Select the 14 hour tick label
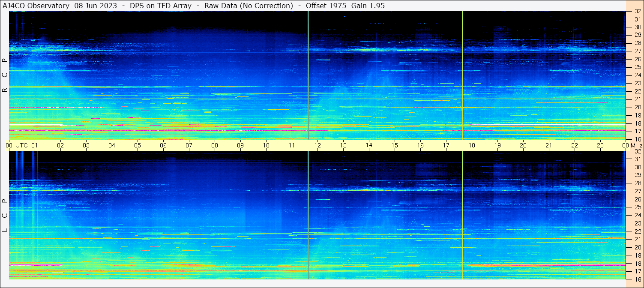The height and width of the screenshot is (288, 644). [x=369, y=145]
